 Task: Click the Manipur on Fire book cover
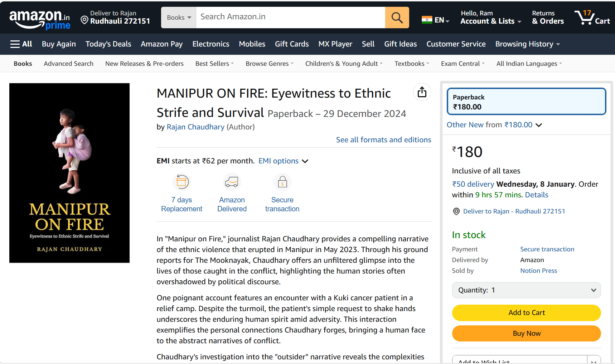point(69,173)
